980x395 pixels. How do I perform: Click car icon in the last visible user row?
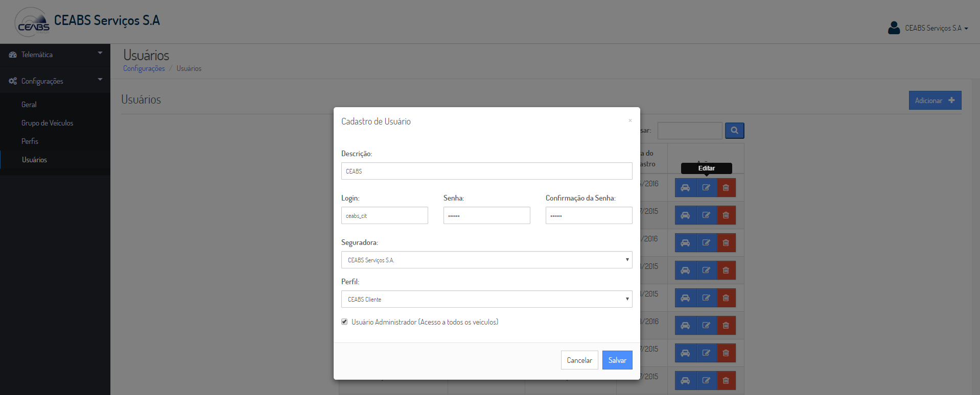pyautogui.click(x=686, y=381)
